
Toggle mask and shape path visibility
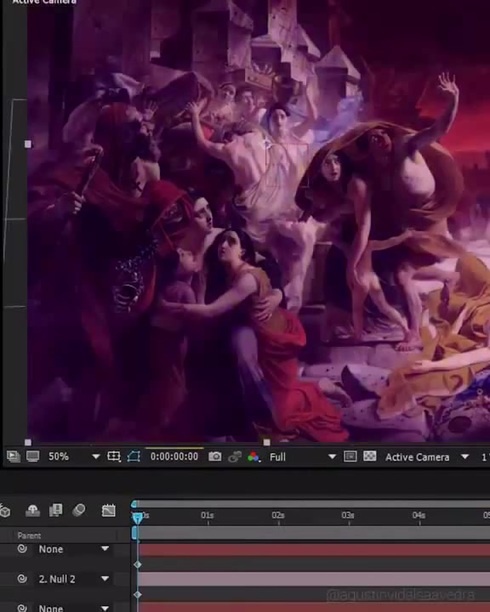coord(134,456)
